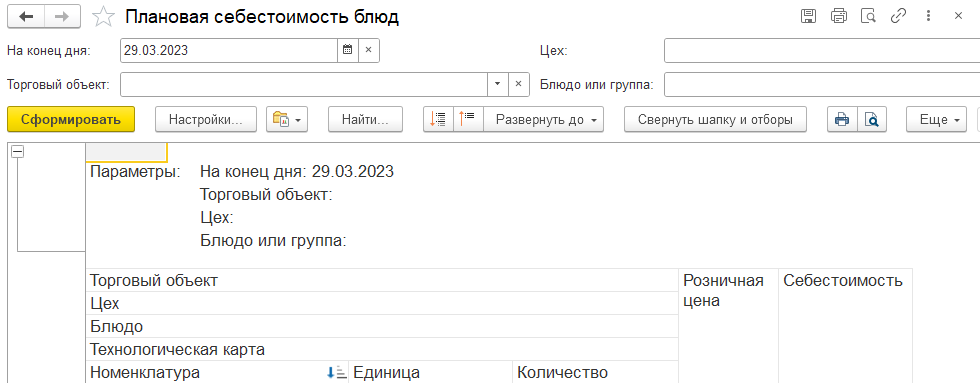Get link to report via chain icon
Viewport: 980px width, 383px height.
click(898, 16)
